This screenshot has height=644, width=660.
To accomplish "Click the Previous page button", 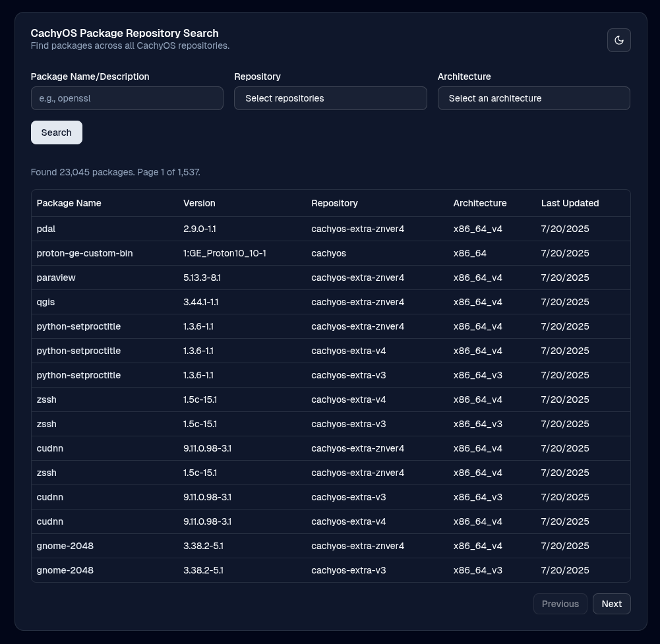I will 560,604.
